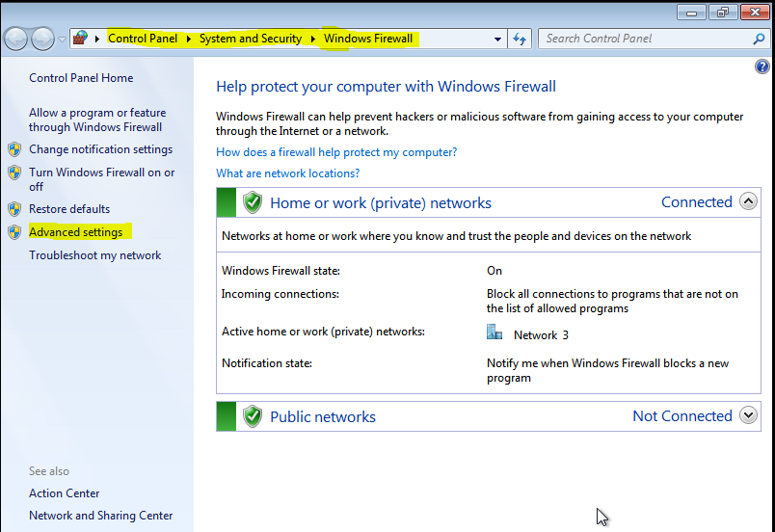Screen dimensions: 775x532
Task: Click the Refresh button in address bar
Action: 520,39
